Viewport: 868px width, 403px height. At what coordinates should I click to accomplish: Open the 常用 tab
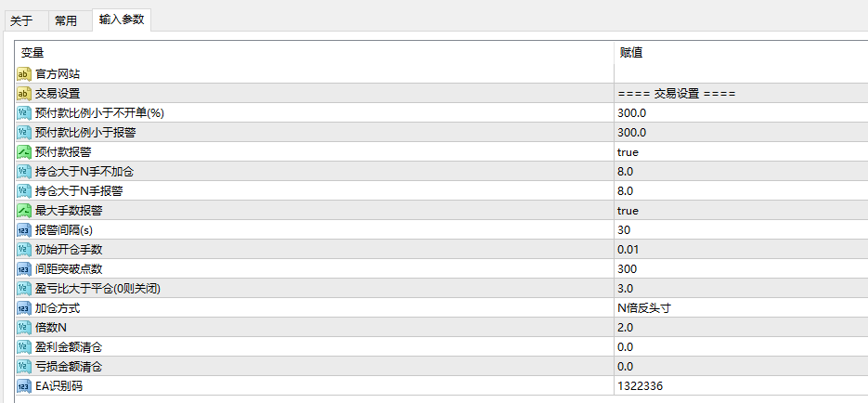66,21
